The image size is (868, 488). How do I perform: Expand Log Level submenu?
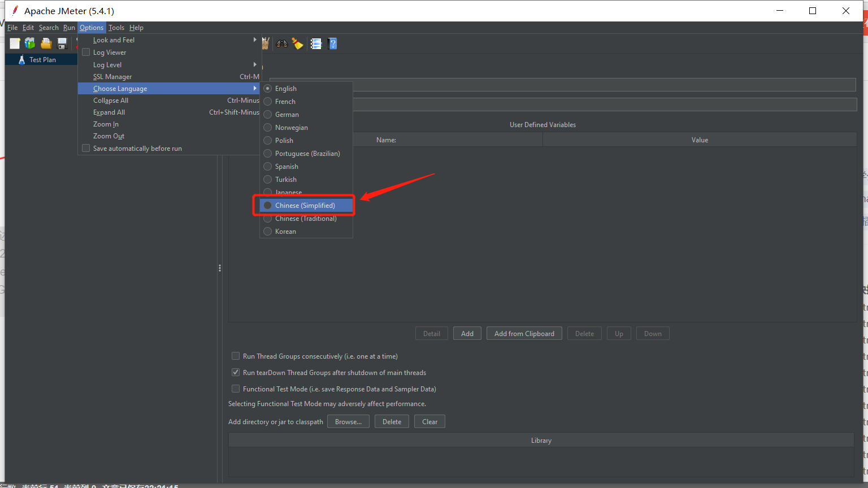[169, 64]
